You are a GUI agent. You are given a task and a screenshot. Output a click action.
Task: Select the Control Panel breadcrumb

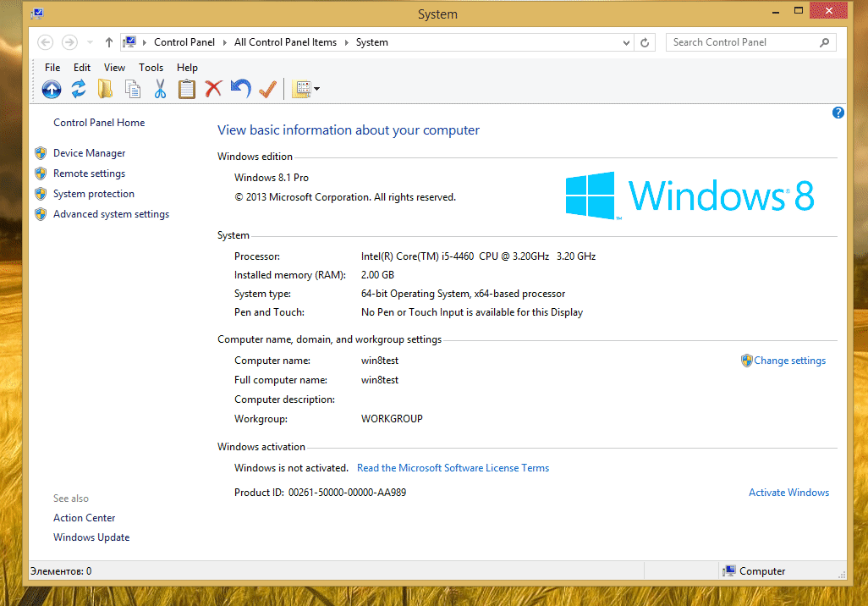(x=184, y=42)
